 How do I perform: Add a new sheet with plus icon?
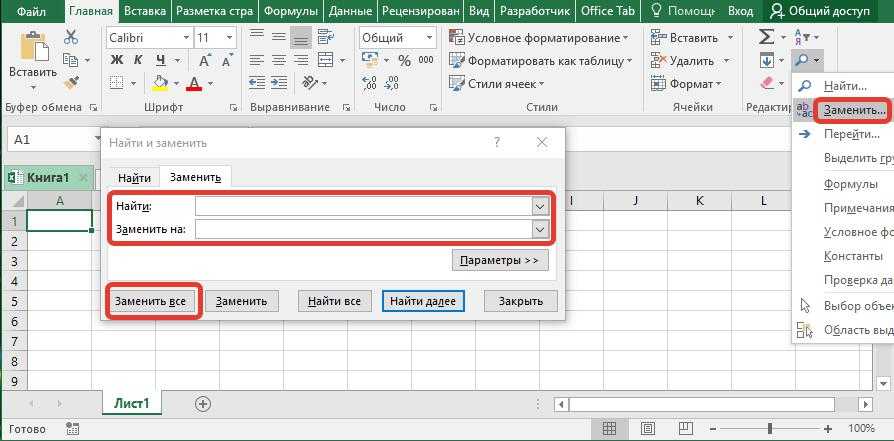click(x=203, y=404)
